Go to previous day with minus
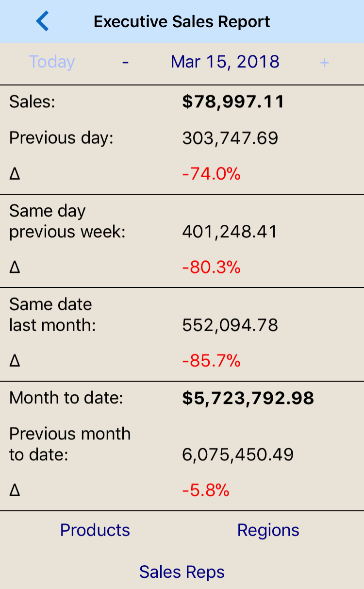Screen dimensions: 364x589 click(x=125, y=62)
